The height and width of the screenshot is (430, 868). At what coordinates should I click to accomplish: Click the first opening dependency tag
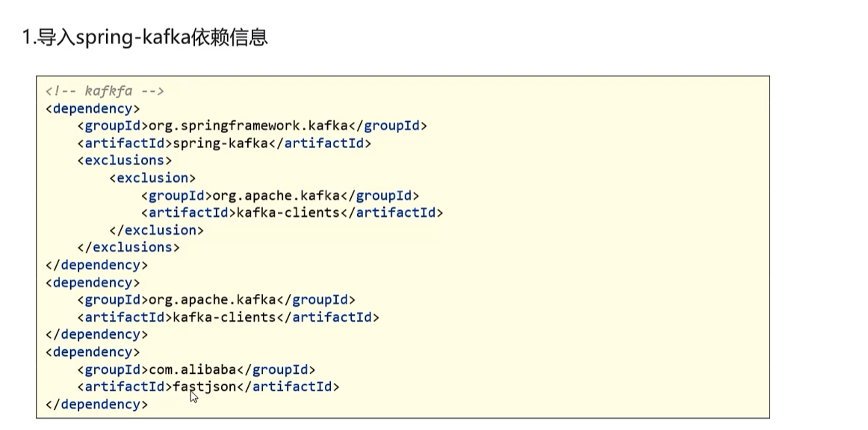(x=93, y=108)
